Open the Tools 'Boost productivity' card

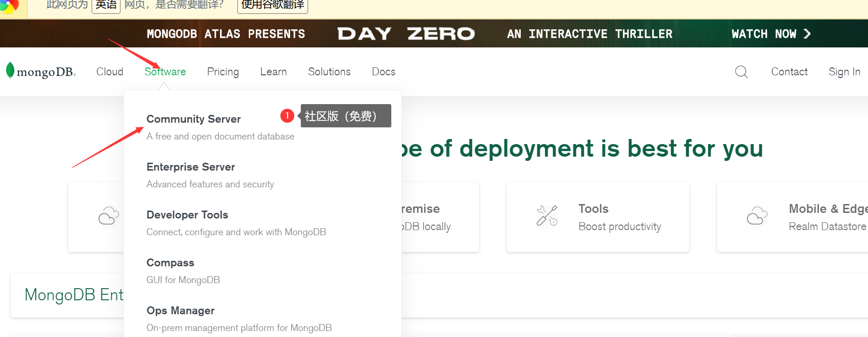pos(598,217)
